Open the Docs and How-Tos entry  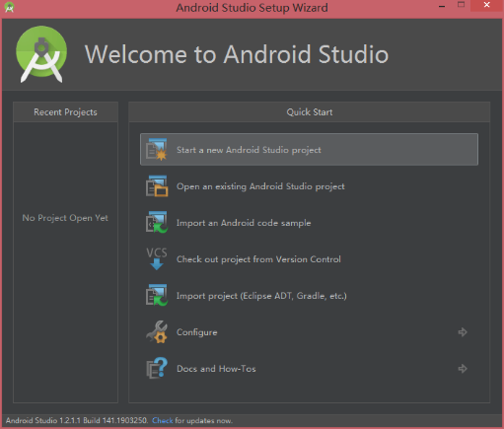tap(216, 369)
